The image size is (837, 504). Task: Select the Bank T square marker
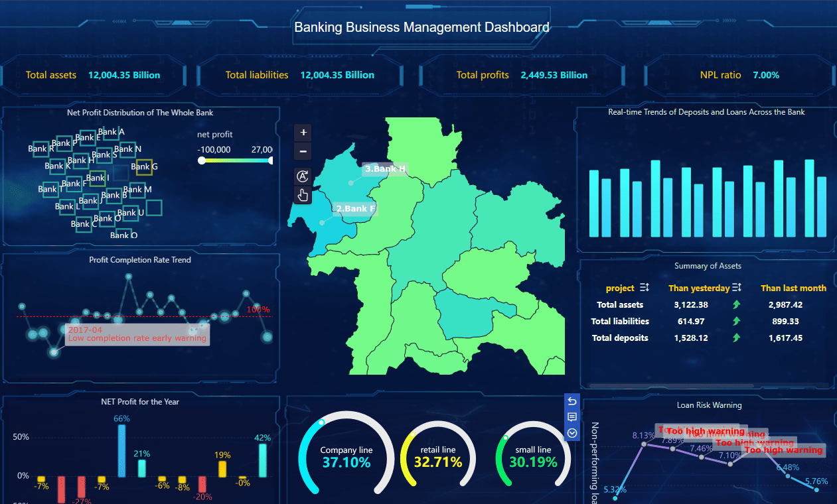(50, 190)
